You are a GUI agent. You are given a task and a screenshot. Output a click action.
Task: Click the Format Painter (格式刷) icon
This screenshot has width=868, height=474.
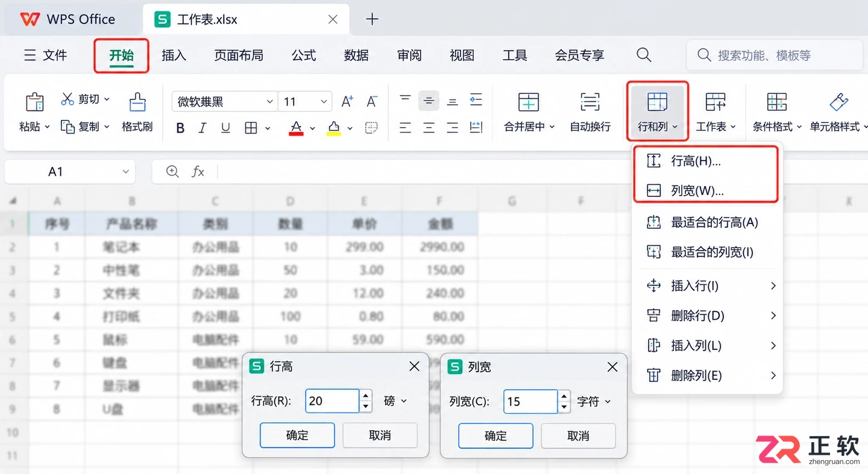point(137,102)
